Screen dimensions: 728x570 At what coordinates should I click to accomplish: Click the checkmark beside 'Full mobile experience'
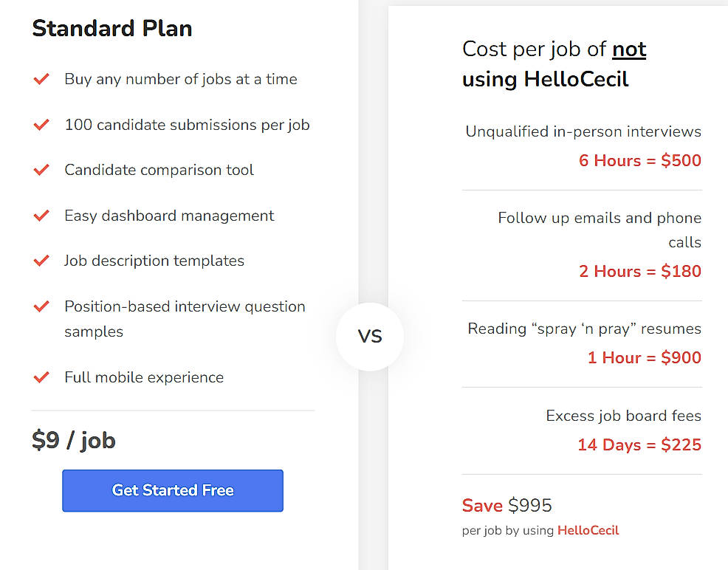[42, 377]
